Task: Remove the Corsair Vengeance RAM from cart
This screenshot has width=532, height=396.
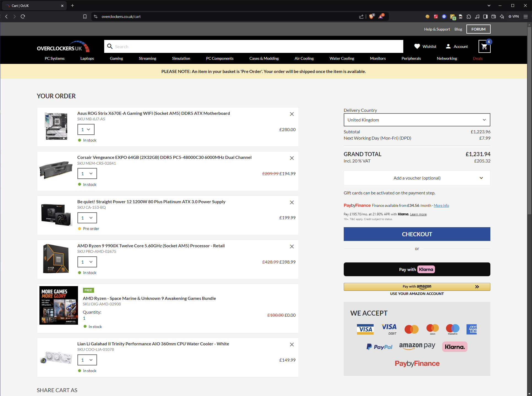Action: 292,158
